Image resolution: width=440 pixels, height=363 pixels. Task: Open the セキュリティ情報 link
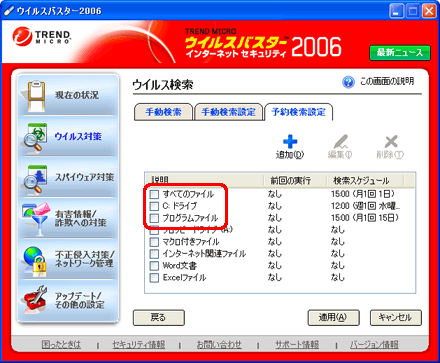point(139,344)
